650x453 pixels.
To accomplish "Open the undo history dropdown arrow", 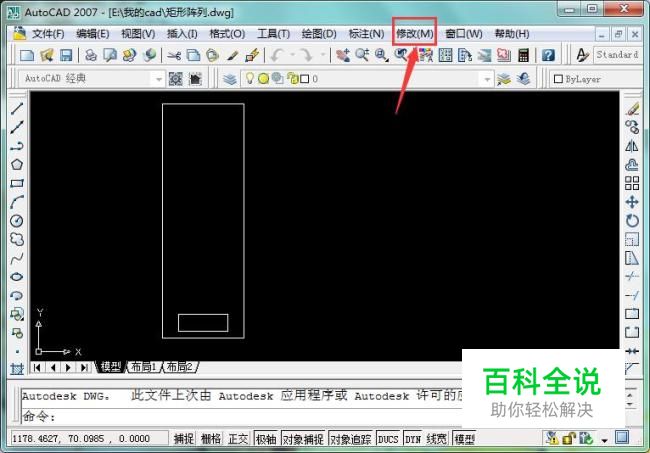I will click(292, 55).
